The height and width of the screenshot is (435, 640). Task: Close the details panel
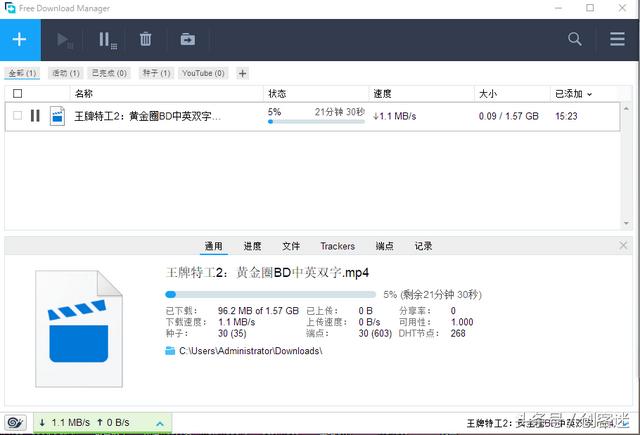(623, 245)
